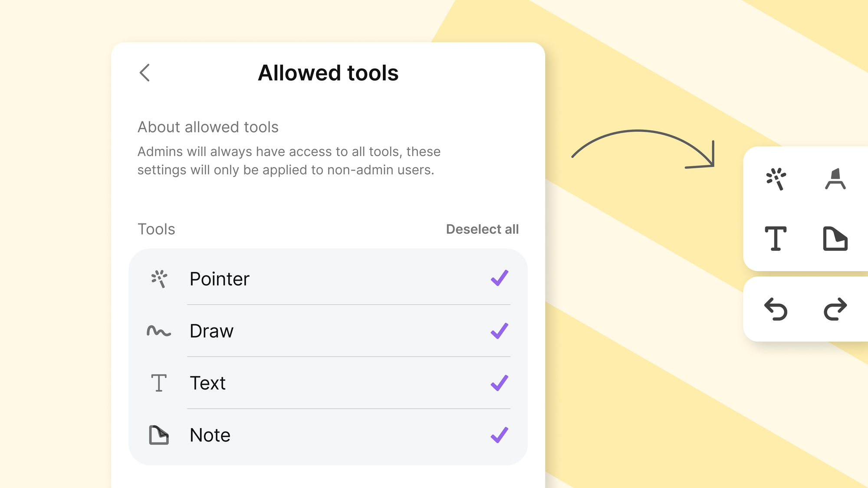Click the Deselect all link
The image size is (868, 488).
pos(482,229)
